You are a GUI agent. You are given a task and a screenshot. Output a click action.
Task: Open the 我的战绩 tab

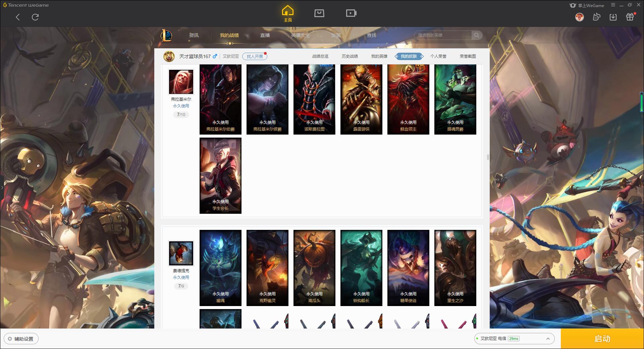[229, 35]
